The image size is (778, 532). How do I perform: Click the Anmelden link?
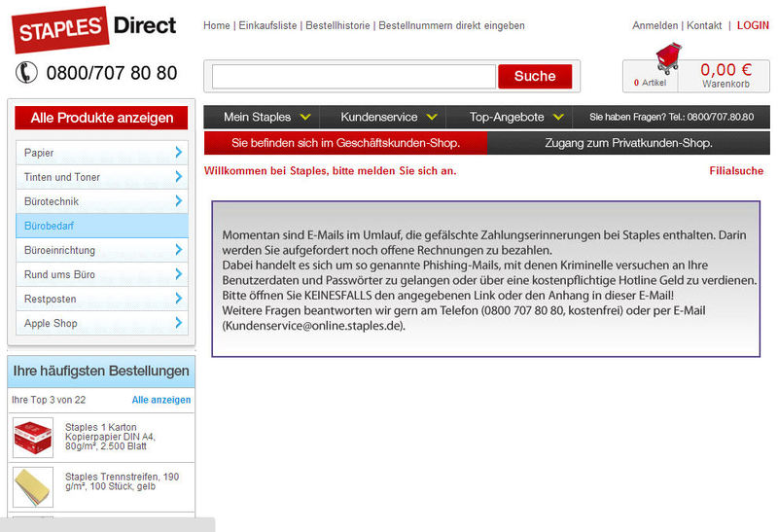(x=654, y=25)
